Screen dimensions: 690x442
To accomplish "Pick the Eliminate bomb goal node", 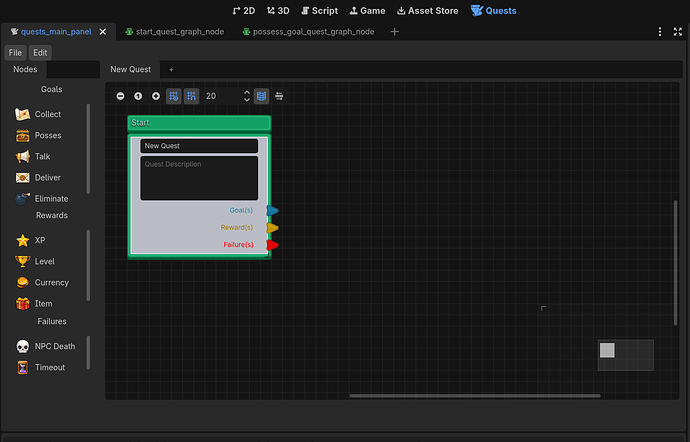I will tap(41, 199).
